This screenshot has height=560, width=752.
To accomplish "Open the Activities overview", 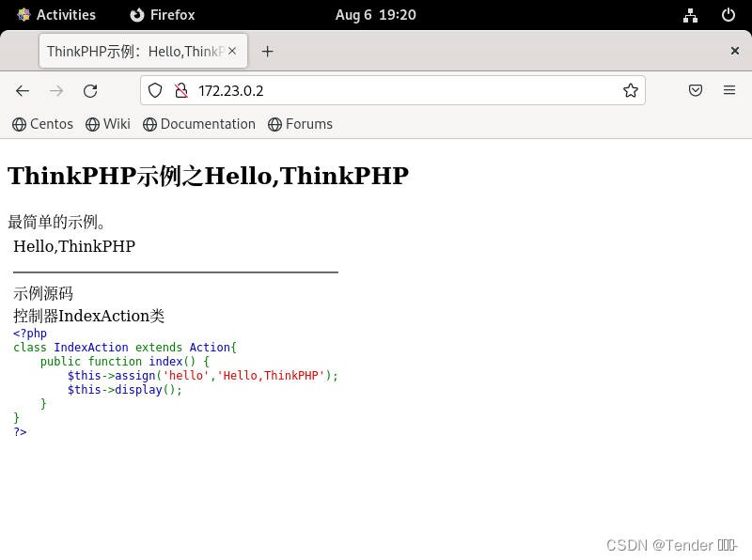I will click(x=58, y=14).
